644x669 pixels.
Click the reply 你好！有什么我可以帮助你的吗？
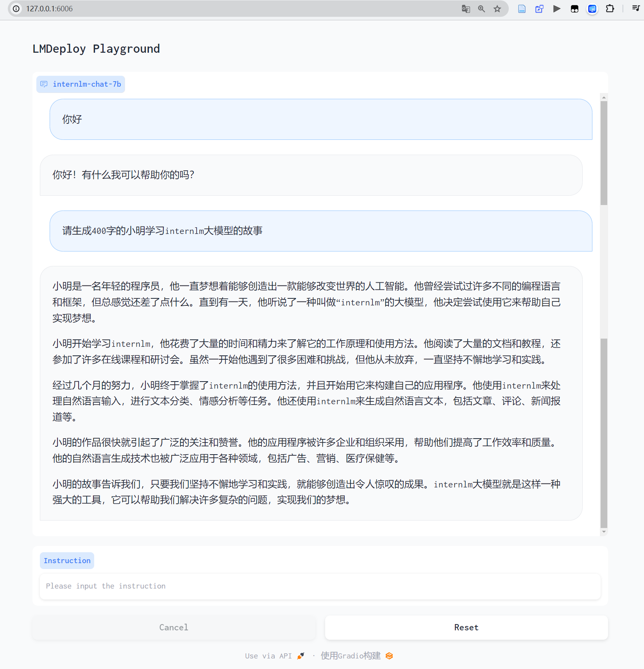pyautogui.click(x=311, y=175)
